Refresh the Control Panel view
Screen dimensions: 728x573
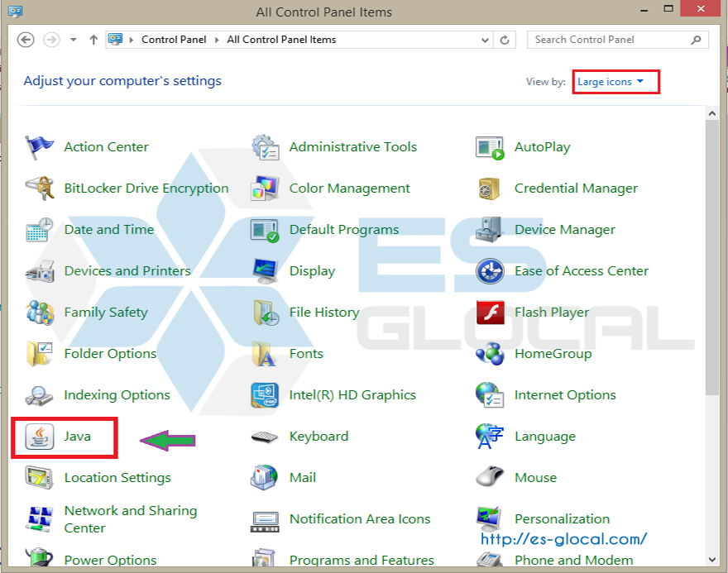point(505,40)
